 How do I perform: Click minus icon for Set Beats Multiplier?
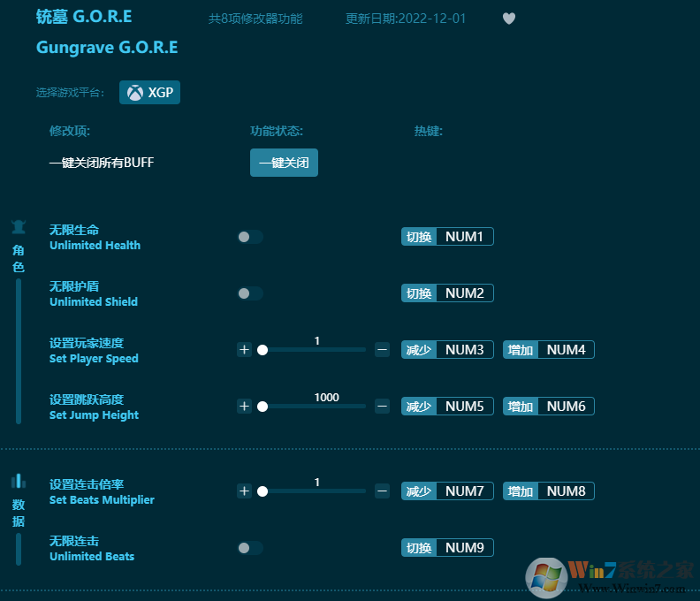click(x=382, y=491)
